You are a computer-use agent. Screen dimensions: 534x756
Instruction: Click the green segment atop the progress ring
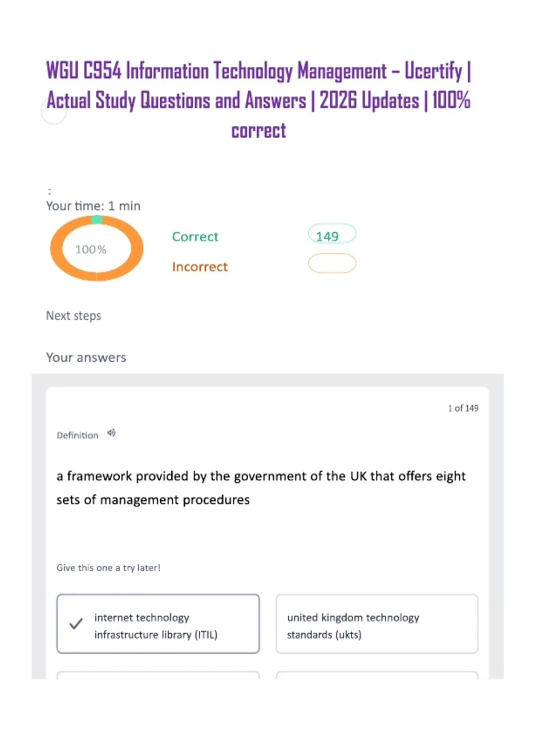tap(97, 219)
